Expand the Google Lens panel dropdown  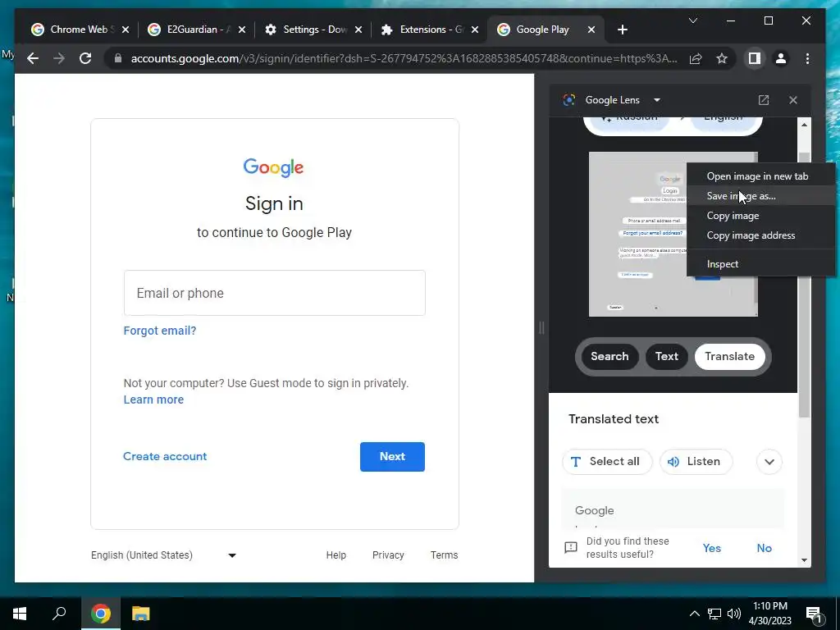[x=657, y=100]
